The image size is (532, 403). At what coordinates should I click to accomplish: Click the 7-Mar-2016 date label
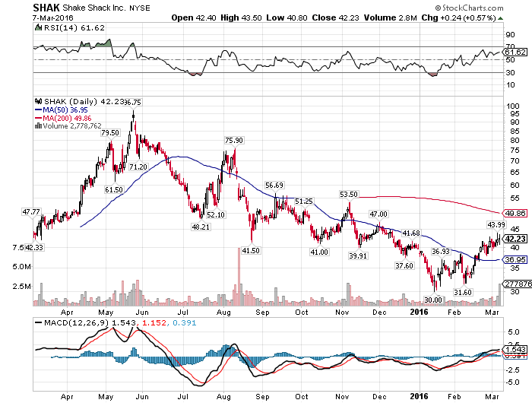coord(53,17)
